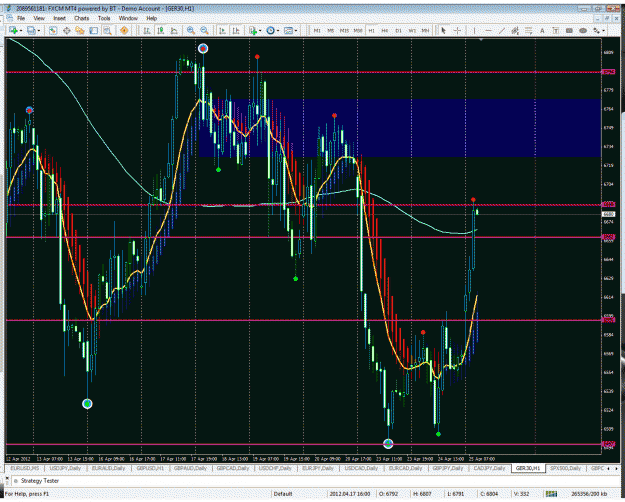Select the text A tool
The image size is (625, 502).
pyautogui.click(x=542, y=30)
